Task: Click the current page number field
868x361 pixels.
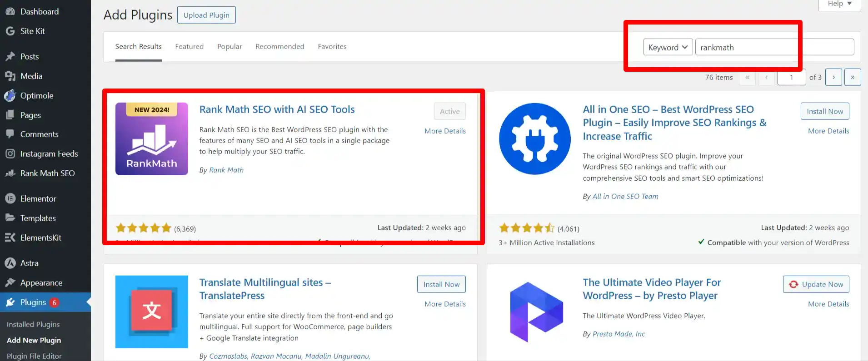Action: [791, 77]
